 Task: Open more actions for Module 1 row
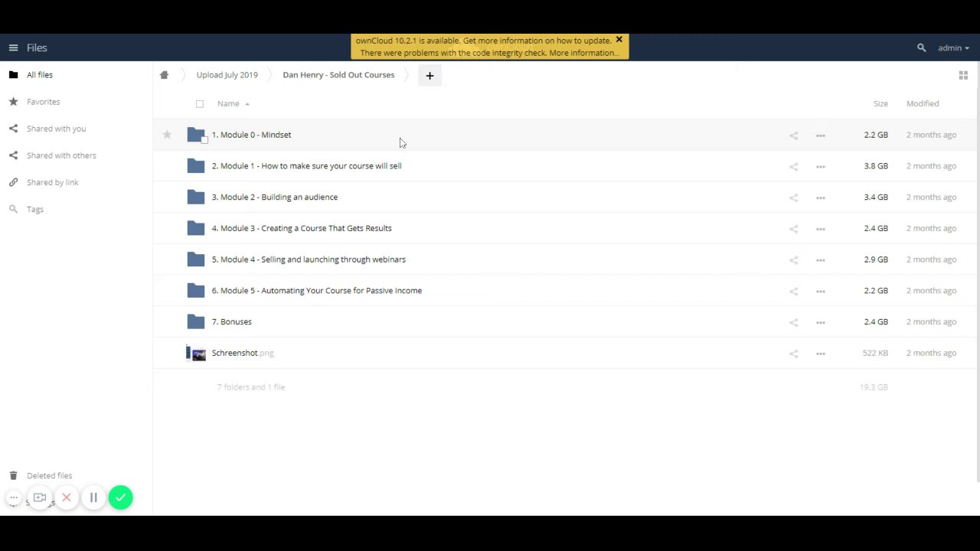coord(821,166)
